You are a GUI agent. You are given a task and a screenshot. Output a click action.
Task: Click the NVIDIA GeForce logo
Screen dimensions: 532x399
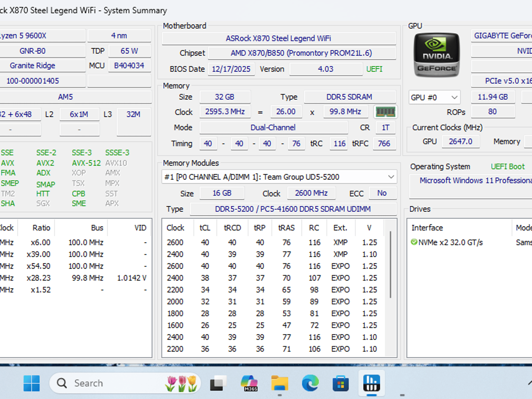tap(437, 55)
